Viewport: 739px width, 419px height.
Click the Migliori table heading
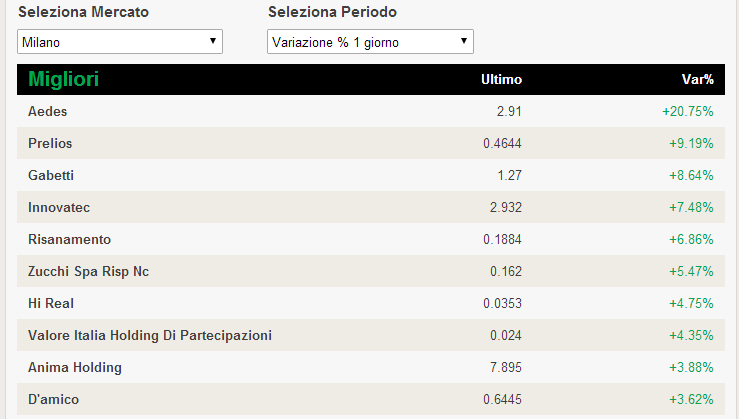pyautogui.click(x=64, y=79)
